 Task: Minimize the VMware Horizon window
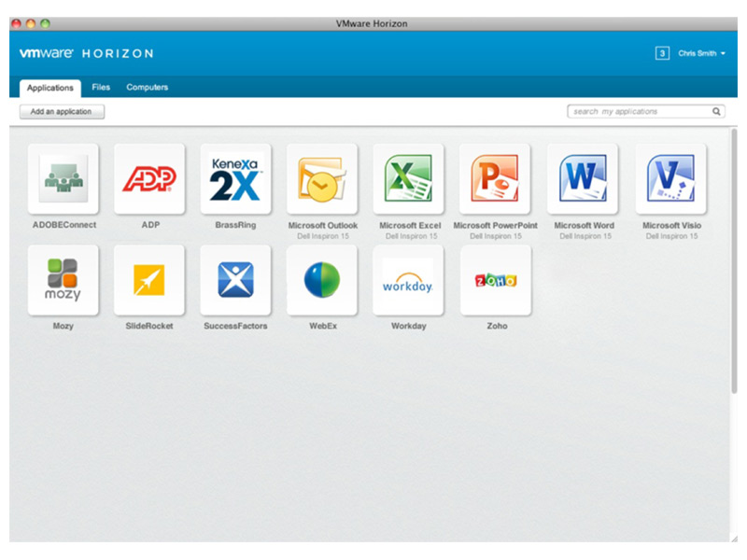(x=31, y=23)
